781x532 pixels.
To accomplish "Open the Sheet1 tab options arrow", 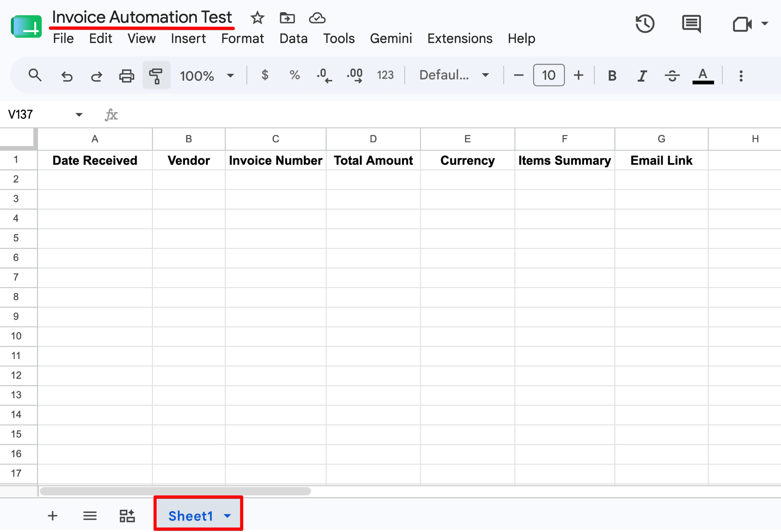I will click(228, 516).
